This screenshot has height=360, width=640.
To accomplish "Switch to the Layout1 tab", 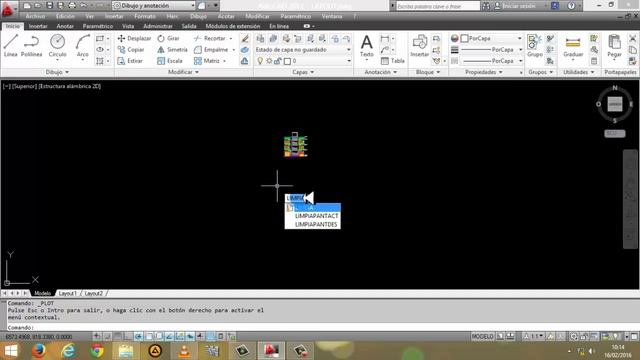I will pos(67,293).
